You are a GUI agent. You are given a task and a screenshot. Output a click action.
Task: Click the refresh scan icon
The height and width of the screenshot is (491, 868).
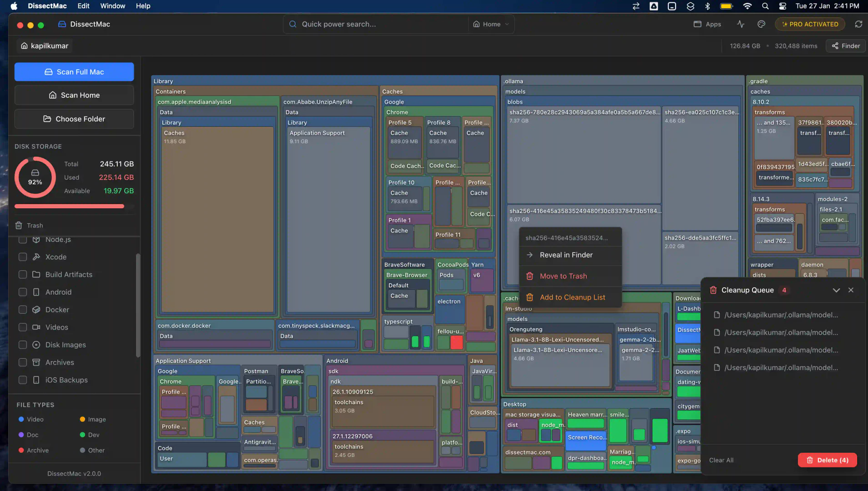pos(859,24)
